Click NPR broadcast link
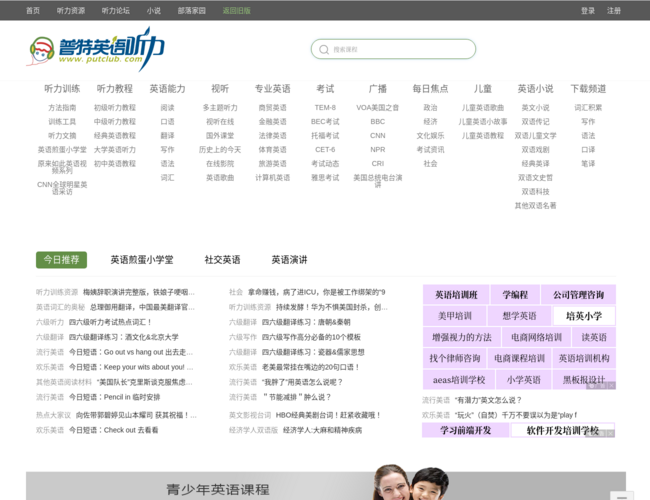Screen dimensions: 650x500 [x=378, y=150]
